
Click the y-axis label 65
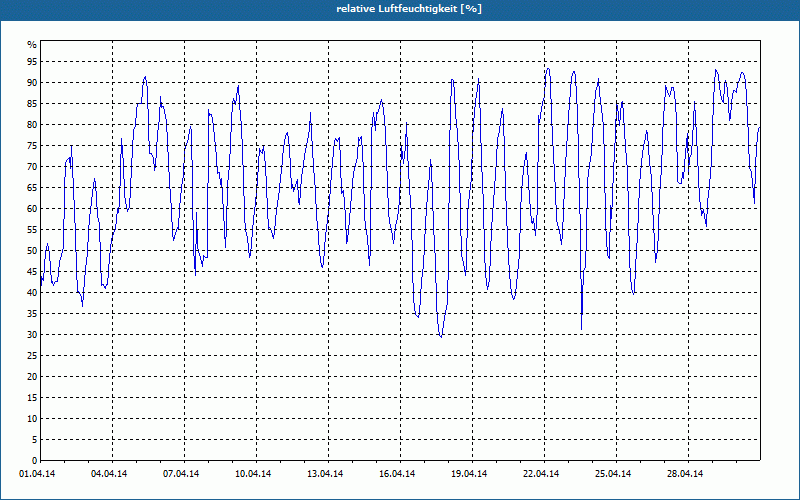point(32,188)
